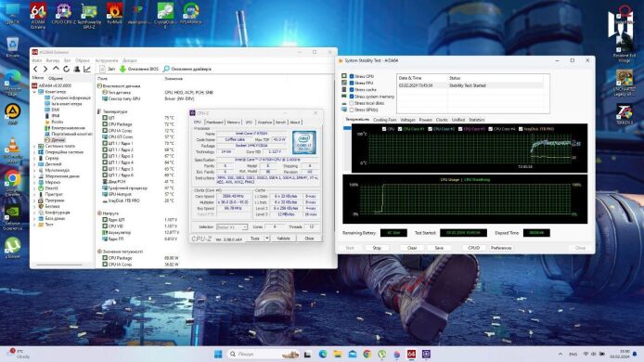
Task: Refresh AIDA64 data with the refresh icon
Action: coord(66,69)
